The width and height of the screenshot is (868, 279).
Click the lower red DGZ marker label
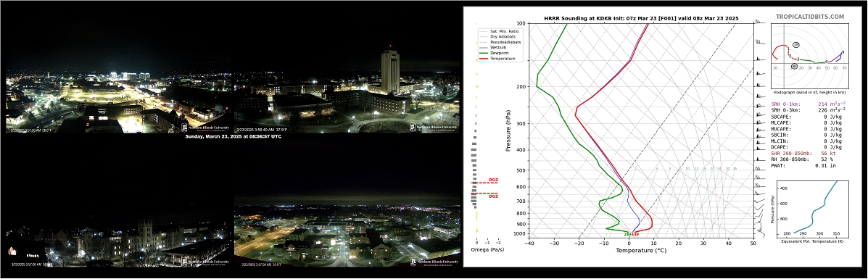tap(493, 196)
